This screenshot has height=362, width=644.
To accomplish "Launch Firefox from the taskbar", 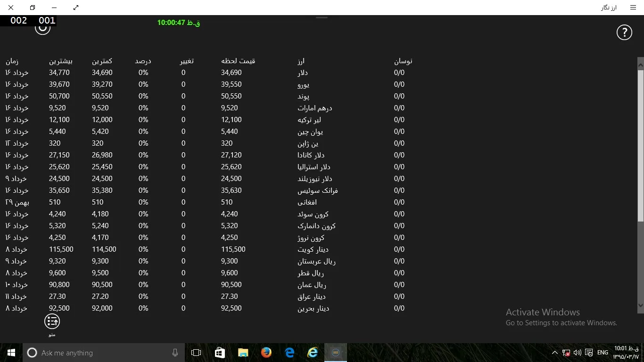I will coord(266,353).
